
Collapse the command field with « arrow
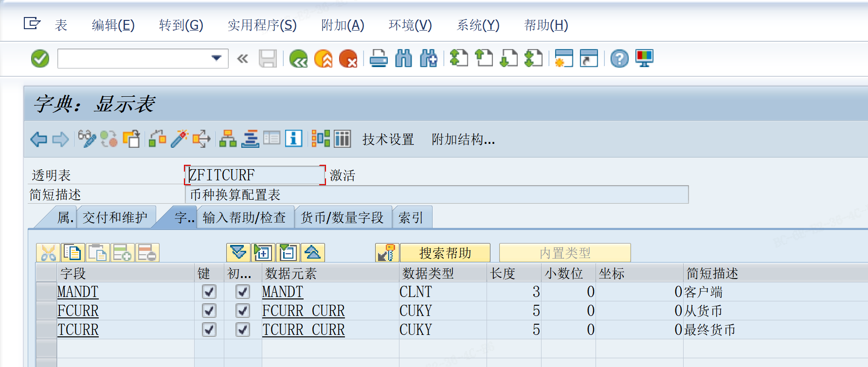point(242,59)
